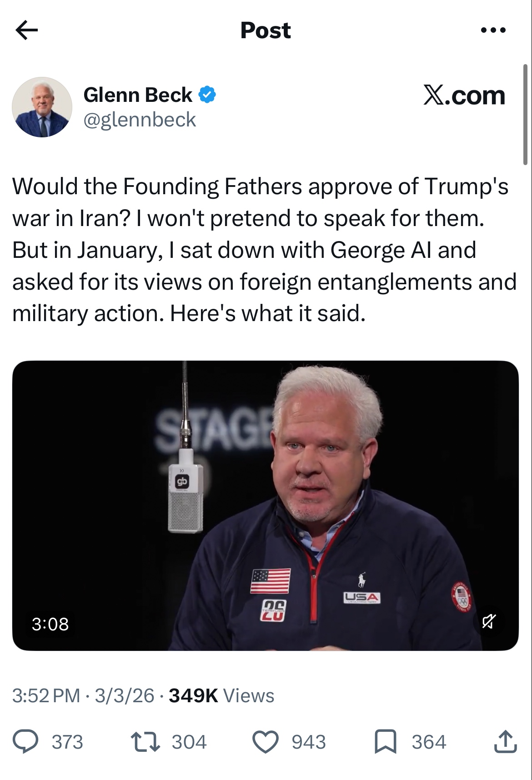
Task: Tap the back arrow icon
Action: point(26,30)
